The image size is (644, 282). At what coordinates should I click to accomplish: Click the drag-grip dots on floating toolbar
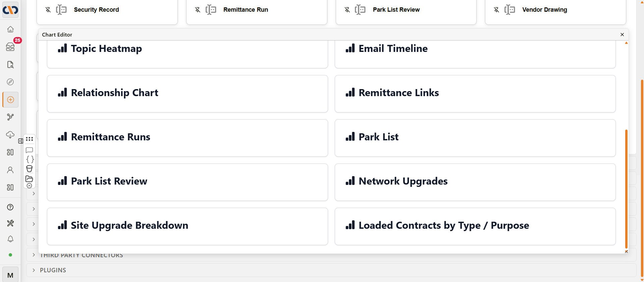pyautogui.click(x=30, y=139)
